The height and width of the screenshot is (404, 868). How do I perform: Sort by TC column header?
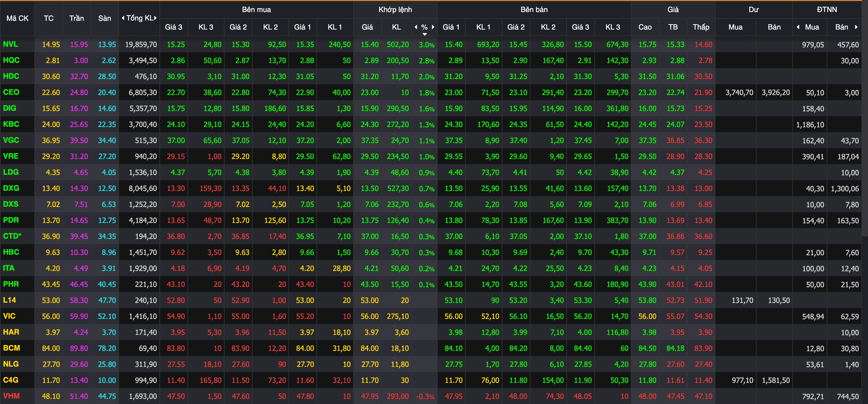pos(49,18)
